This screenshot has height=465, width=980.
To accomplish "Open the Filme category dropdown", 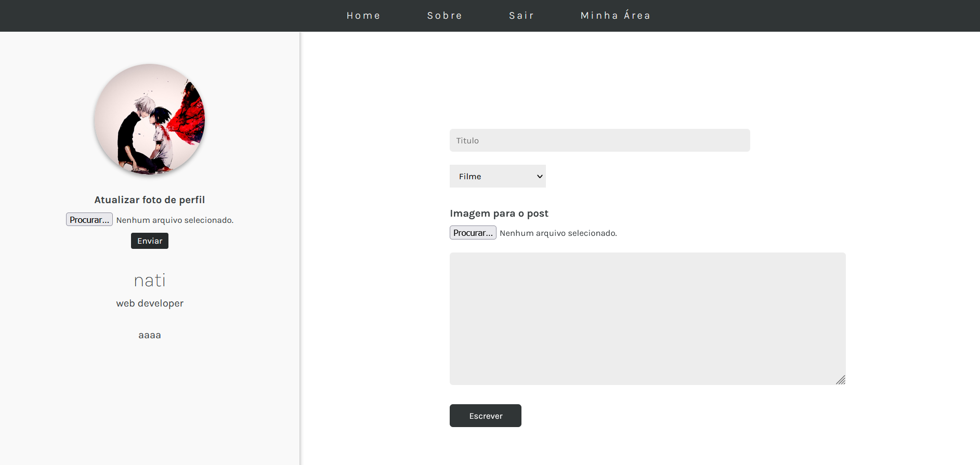I will [x=498, y=176].
